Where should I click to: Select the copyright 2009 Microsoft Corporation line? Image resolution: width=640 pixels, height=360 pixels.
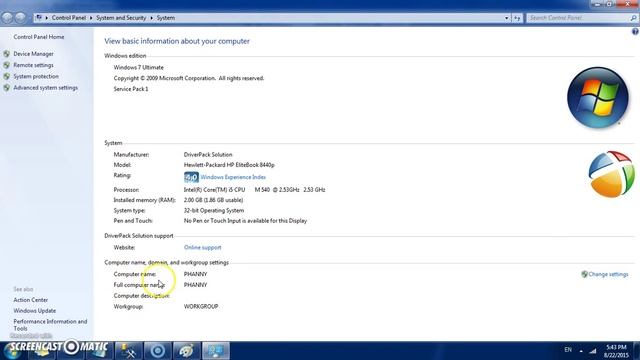tap(189, 78)
